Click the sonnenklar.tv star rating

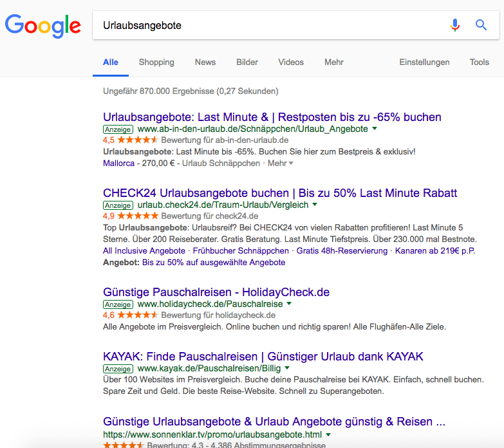pyautogui.click(x=124, y=445)
